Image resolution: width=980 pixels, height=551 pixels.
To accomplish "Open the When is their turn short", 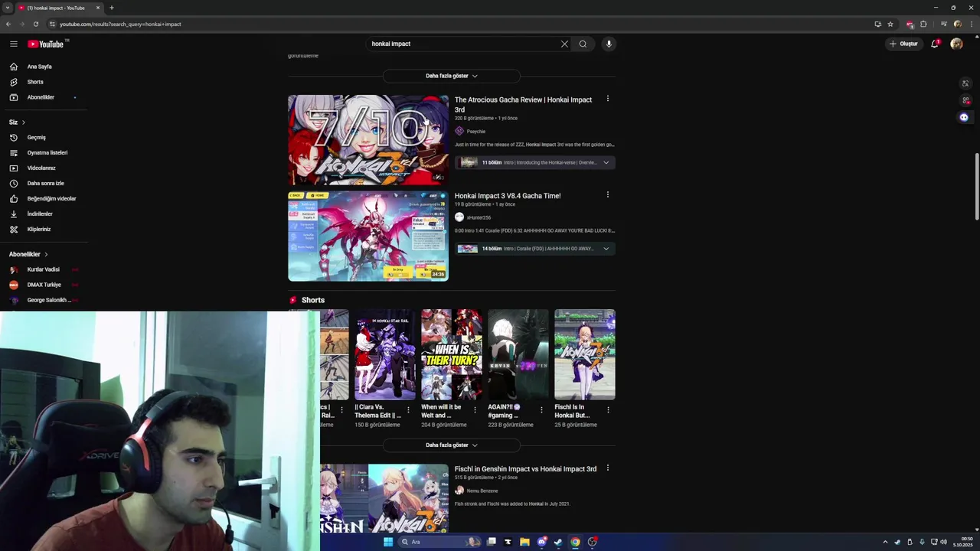I will (x=452, y=355).
